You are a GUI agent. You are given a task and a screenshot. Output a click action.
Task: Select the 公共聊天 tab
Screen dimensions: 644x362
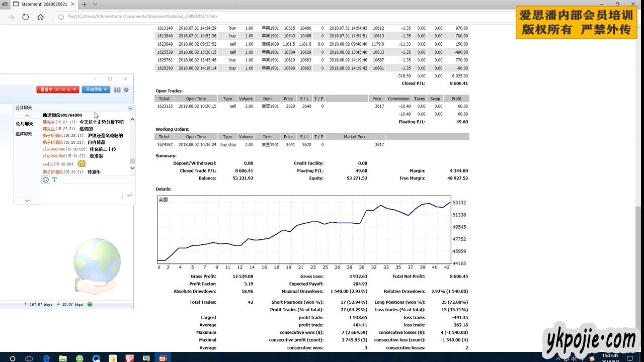pyautogui.click(x=24, y=124)
